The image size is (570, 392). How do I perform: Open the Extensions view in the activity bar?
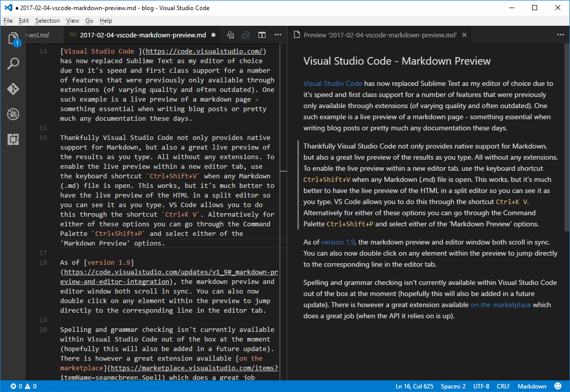(13, 139)
